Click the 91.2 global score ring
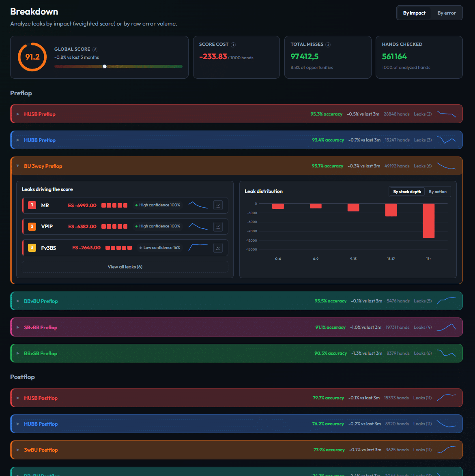The image size is (475, 476). (x=32, y=57)
